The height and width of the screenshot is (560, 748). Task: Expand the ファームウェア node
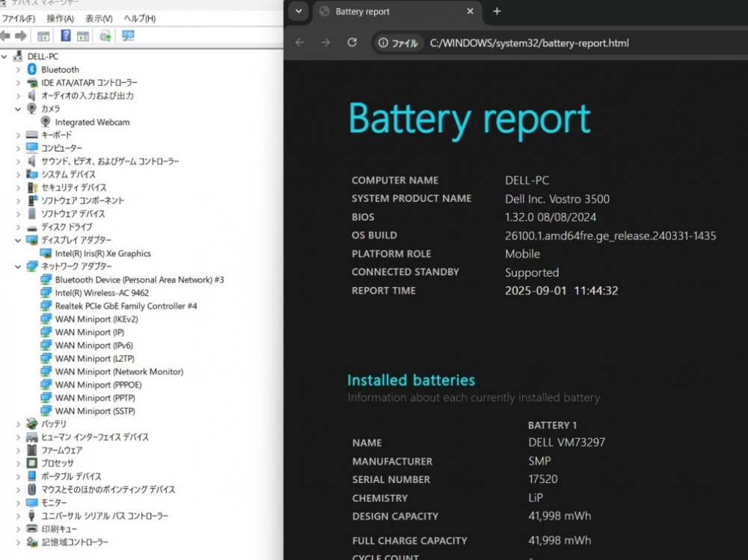(x=18, y=450)
